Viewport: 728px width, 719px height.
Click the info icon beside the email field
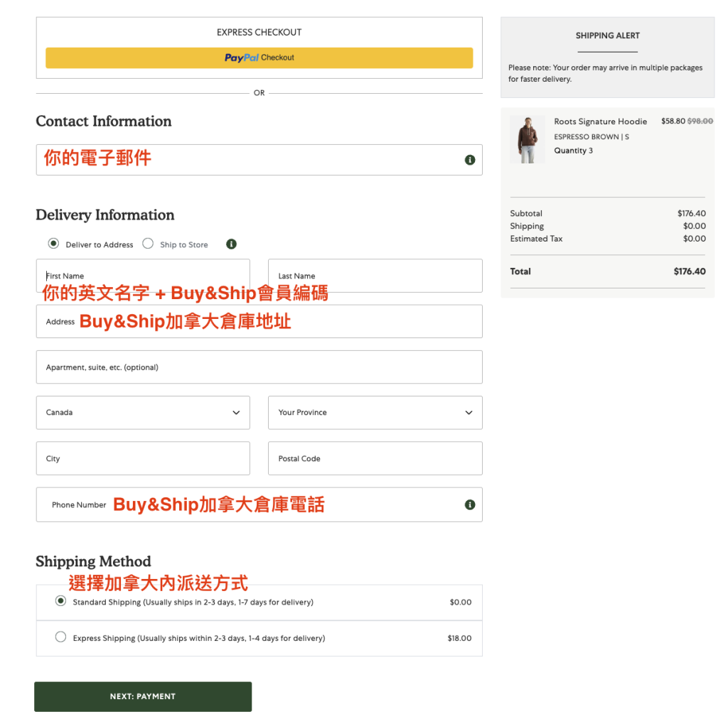click(469, 160)
